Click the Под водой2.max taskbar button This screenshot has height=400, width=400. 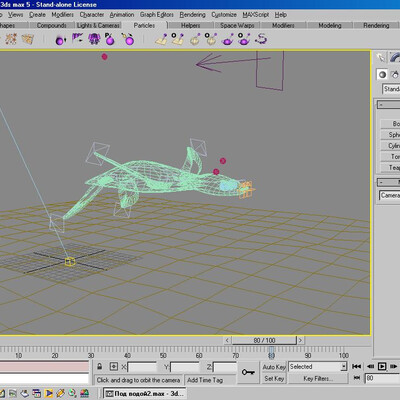click(145, 394)
